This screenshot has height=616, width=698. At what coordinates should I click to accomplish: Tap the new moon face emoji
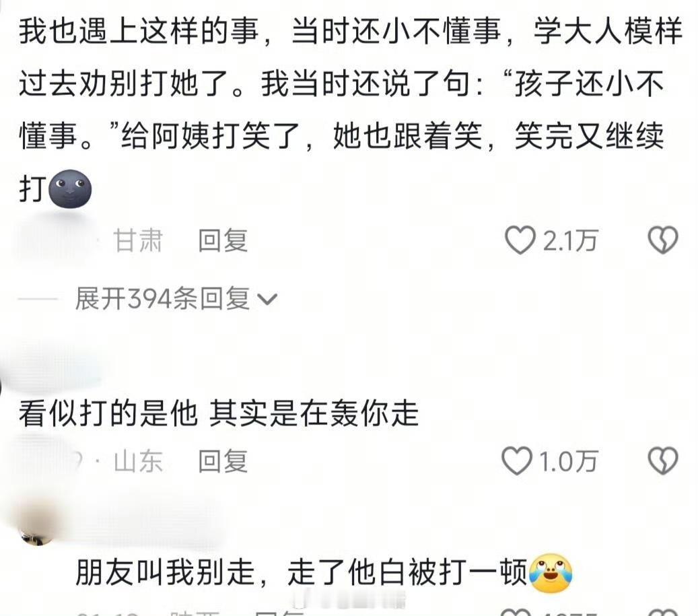point(70,189)
